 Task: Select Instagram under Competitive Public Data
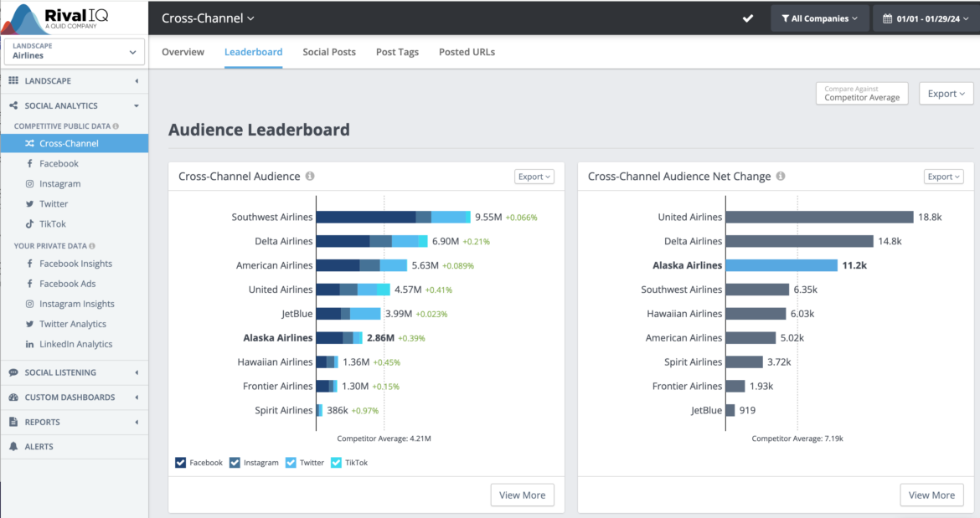tap(58, 183)
